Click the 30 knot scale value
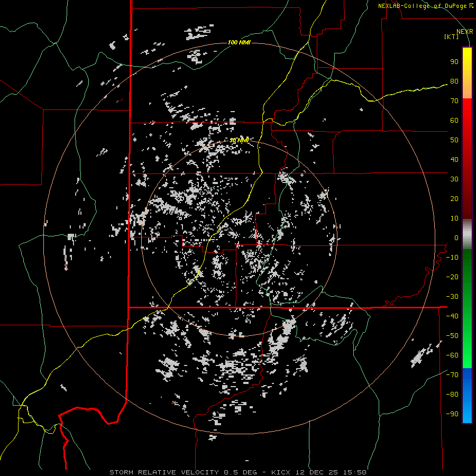476x476 pixels. (454, 179)
